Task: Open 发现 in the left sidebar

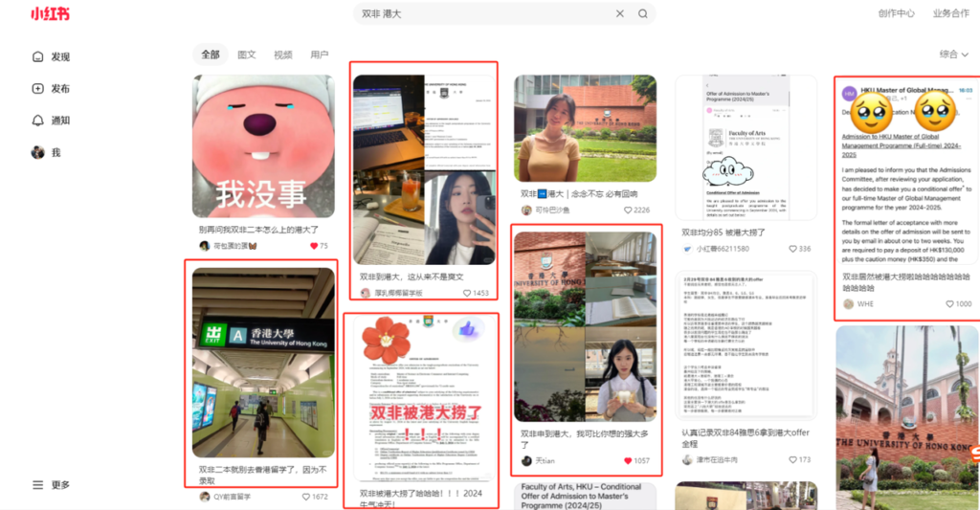Action: (x=52, y=56)
